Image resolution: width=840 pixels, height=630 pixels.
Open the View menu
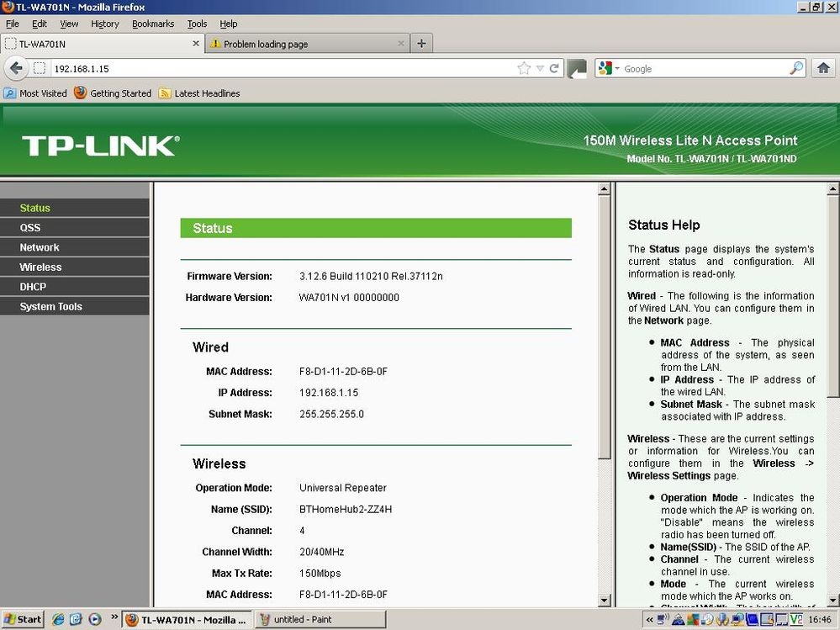(x=69, y=24)
